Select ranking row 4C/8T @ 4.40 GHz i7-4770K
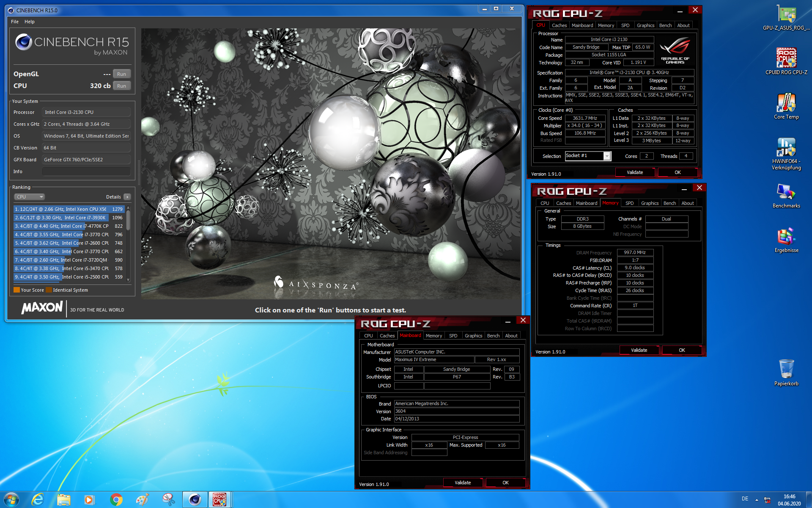812x508 pixels. click(69, 226)
